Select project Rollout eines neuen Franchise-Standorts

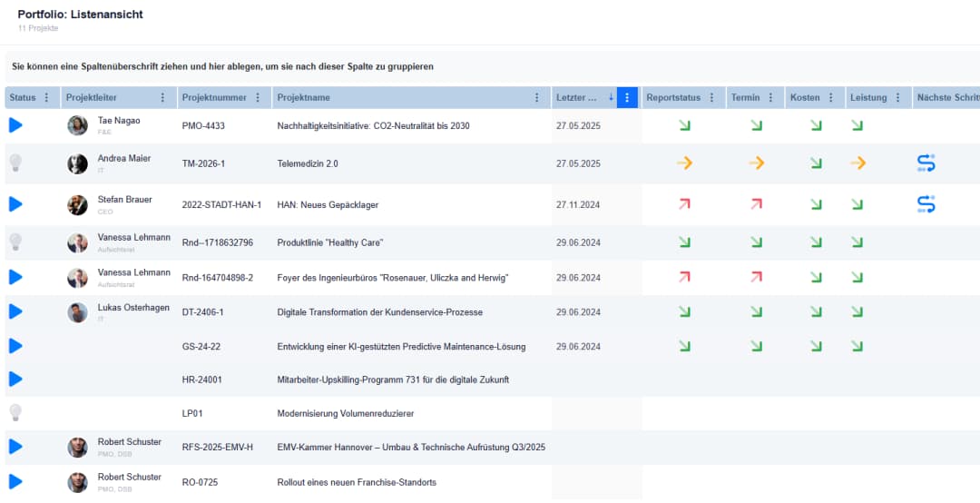point(357,482)
